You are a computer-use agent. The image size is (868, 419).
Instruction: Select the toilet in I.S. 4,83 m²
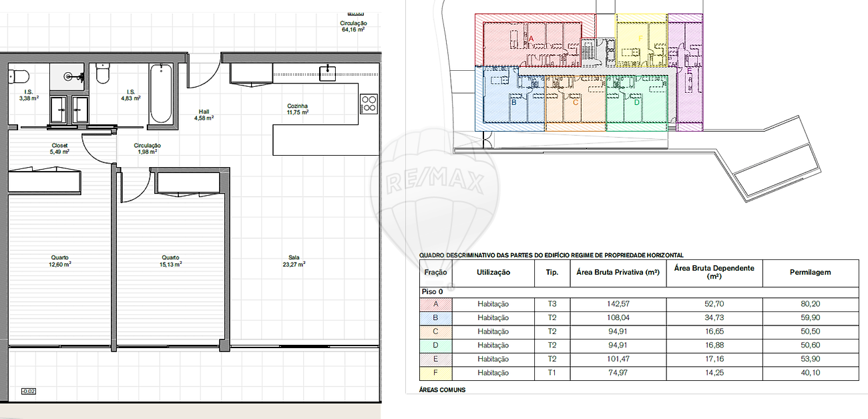102,73
